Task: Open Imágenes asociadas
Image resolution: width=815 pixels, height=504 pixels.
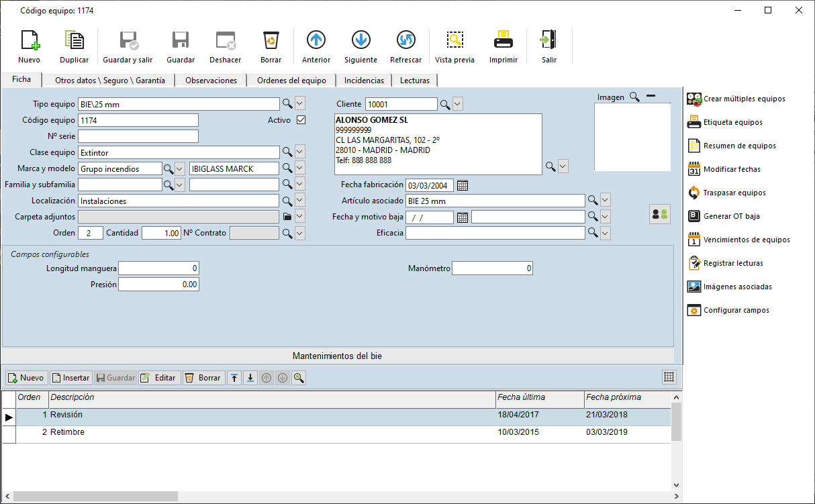Action: (730, 287)
